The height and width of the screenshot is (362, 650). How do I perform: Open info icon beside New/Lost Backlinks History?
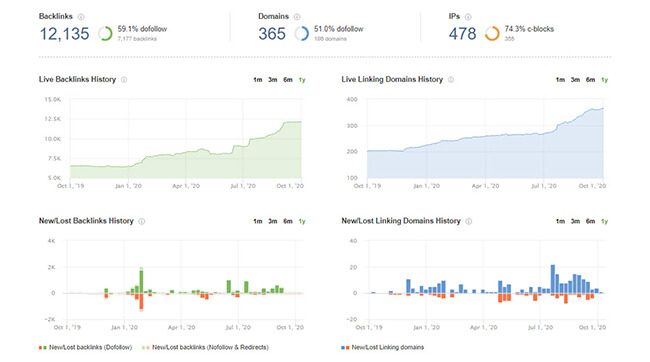(142, 221)
